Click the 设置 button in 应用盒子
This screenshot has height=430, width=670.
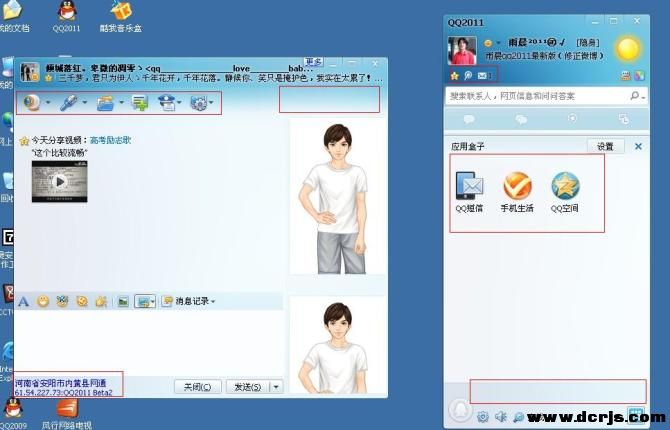pos(605,147)
